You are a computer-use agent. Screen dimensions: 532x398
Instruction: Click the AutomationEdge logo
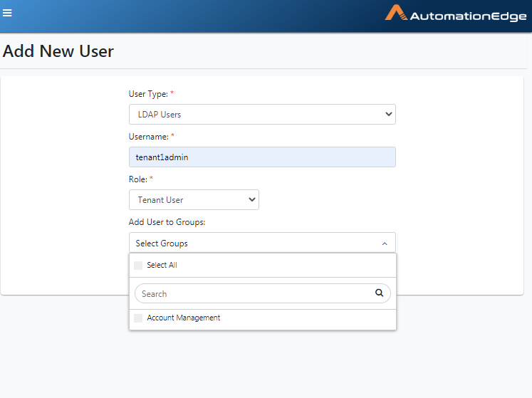tap(456, 14)
